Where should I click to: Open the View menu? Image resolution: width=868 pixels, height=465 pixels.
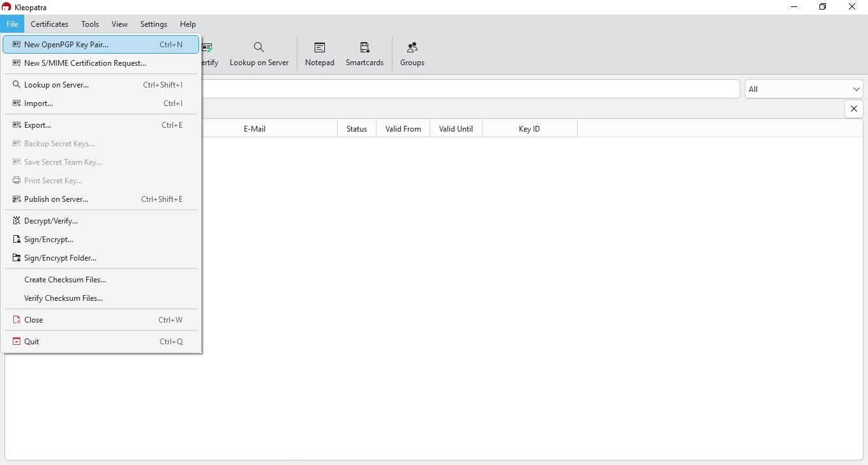point(119,24)
